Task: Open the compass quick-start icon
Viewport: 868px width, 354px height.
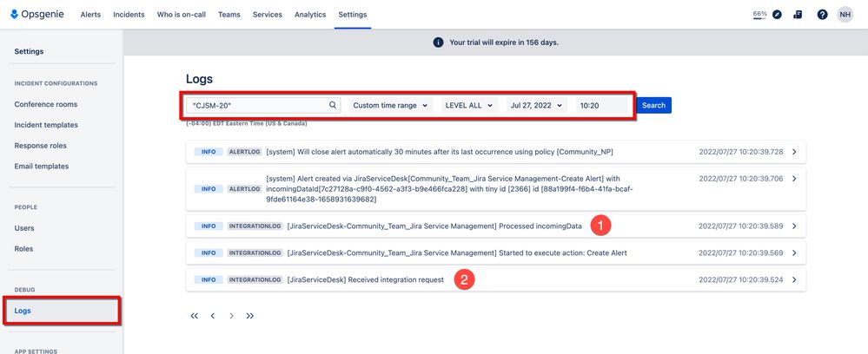Action: pyautogui.click(x=778, y=15)
